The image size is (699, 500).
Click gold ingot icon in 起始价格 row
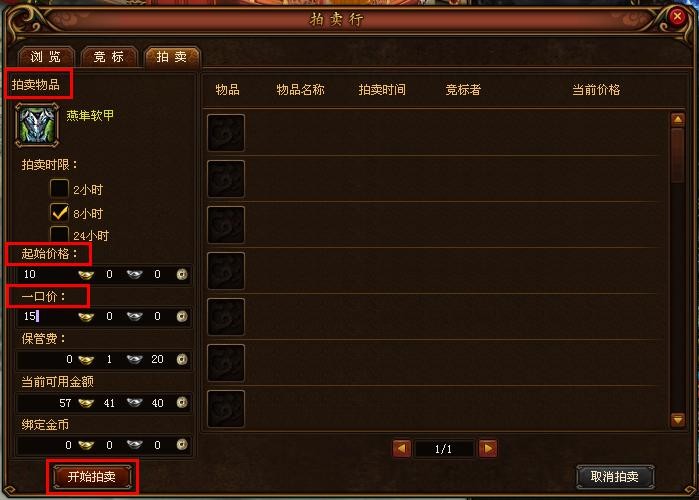click(86, 275)
